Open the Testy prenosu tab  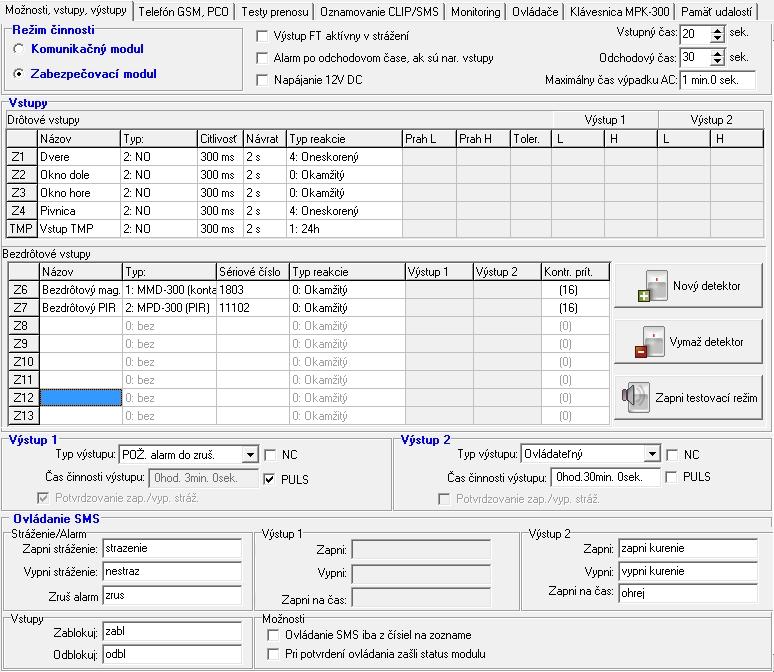[x=275, y=12]
